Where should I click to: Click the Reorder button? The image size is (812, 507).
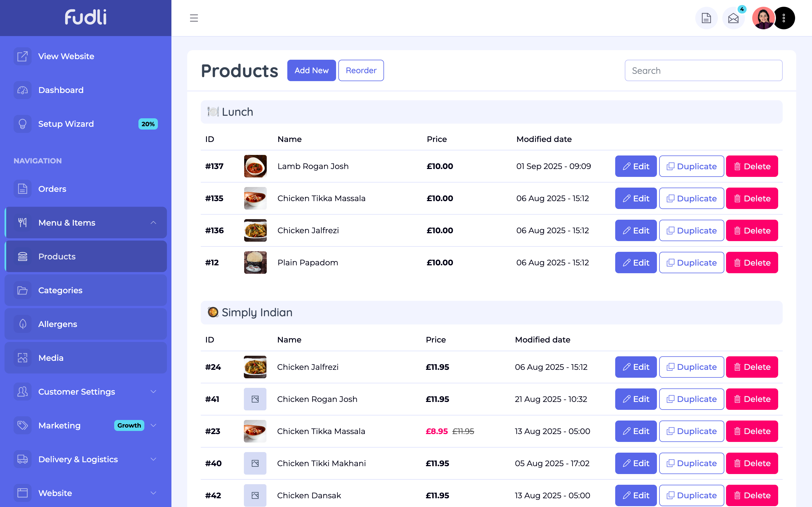tap(361, 70)
